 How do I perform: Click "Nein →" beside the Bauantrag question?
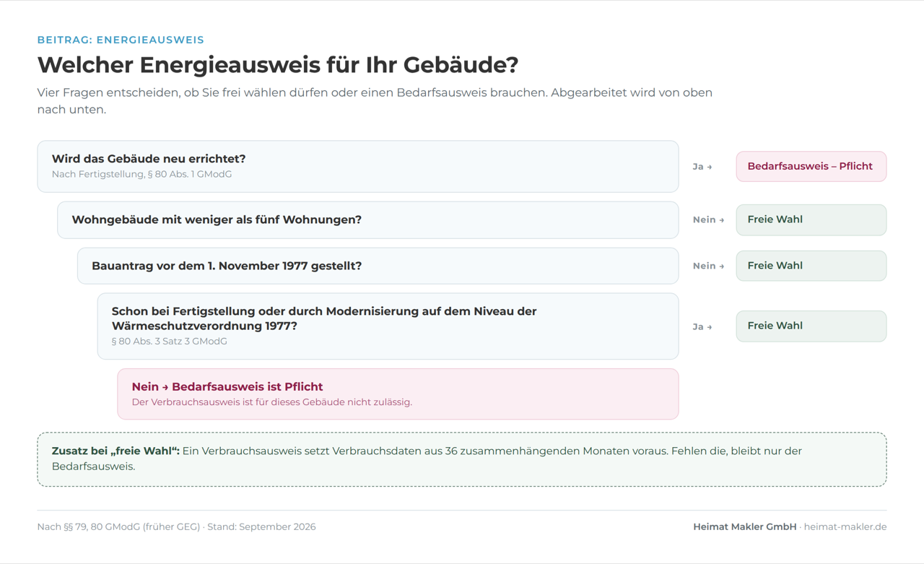(x=709, y=266)
